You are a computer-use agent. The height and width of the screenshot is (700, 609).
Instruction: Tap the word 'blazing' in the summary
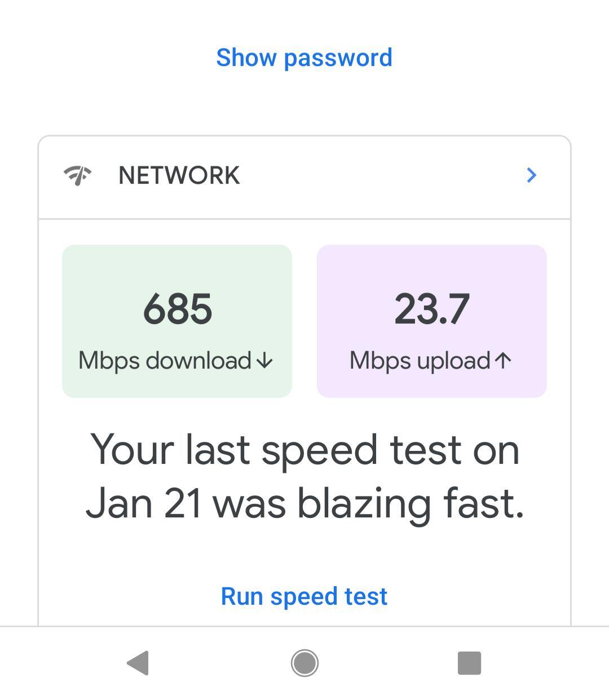pyautogui.click(x=364, y=504)
